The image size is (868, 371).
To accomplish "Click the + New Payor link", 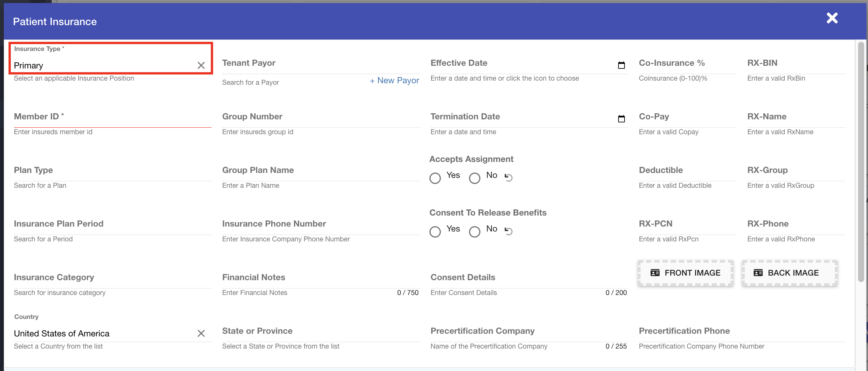I will click(x=394, y=81).
